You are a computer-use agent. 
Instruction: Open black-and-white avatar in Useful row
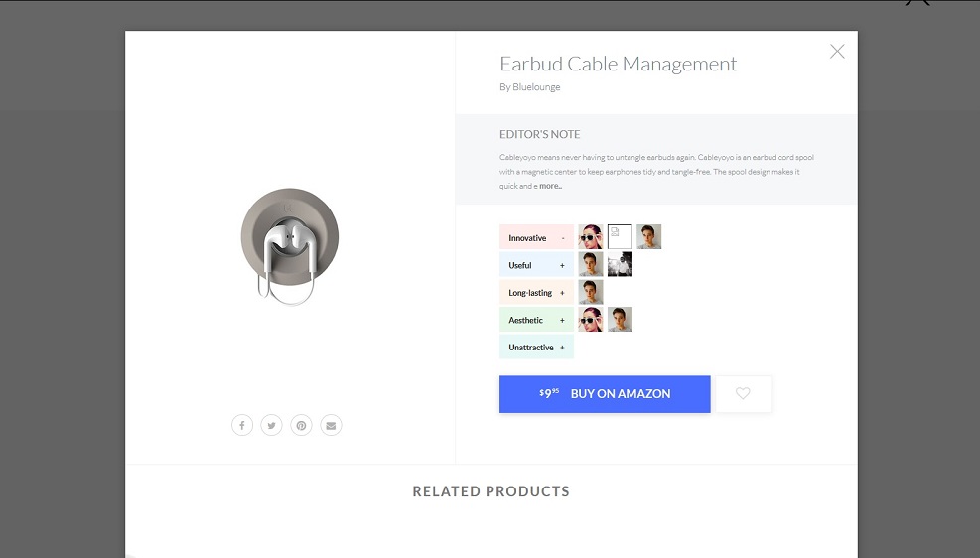pyautogui.click(x=620, y=264)
